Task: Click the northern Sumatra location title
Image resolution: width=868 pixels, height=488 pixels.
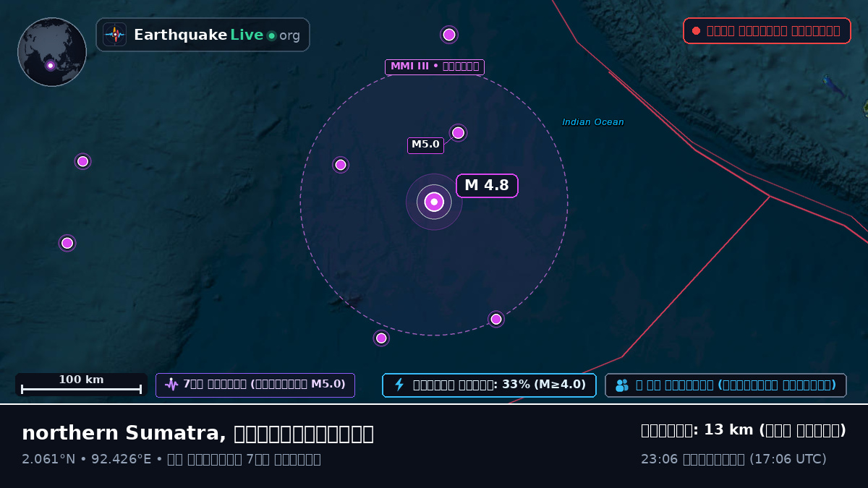Action: 197,433
